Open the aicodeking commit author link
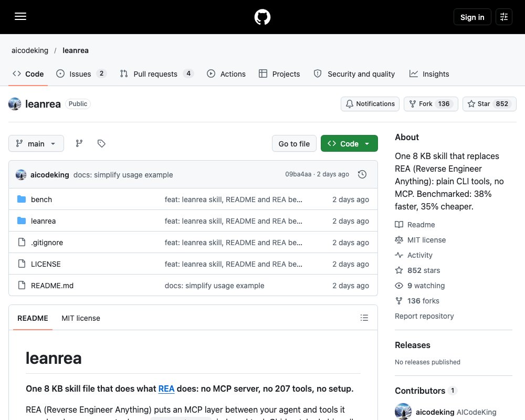The height and width of the screenshot is (420, 525). tap(49, 175)
